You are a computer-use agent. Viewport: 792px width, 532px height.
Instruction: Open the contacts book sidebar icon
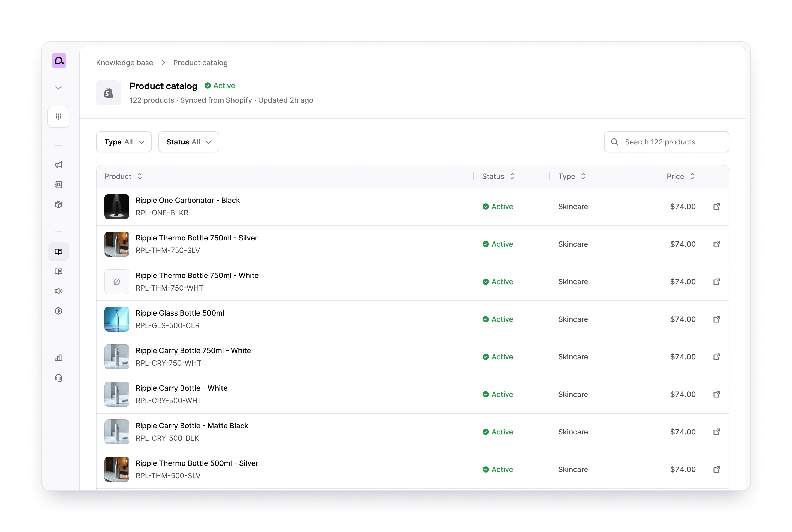coord(58,185)
